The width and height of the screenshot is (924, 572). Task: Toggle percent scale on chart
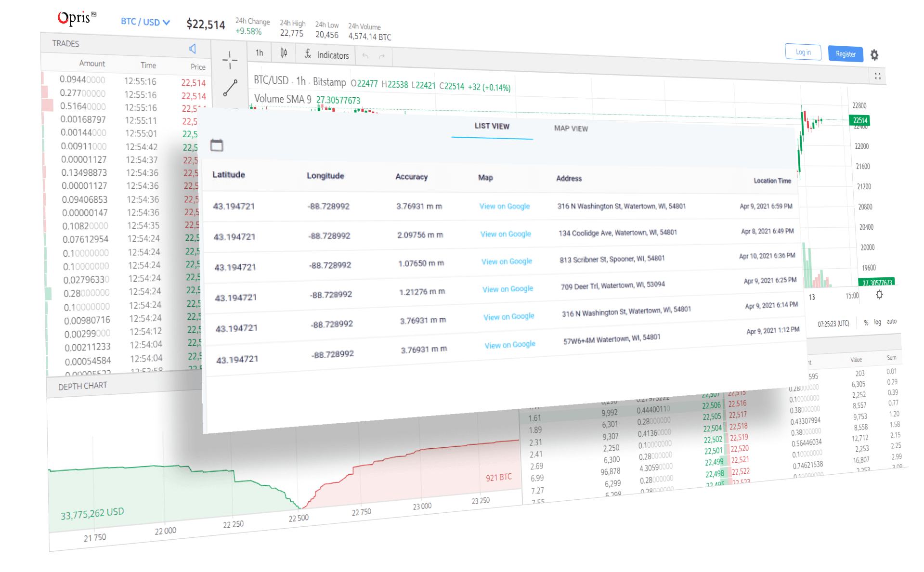866,323
